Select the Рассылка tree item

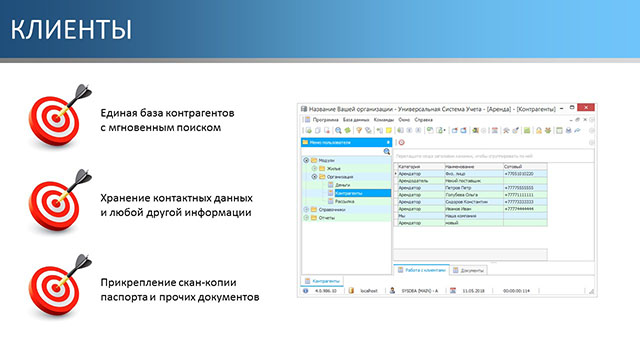tap(344, 201)
